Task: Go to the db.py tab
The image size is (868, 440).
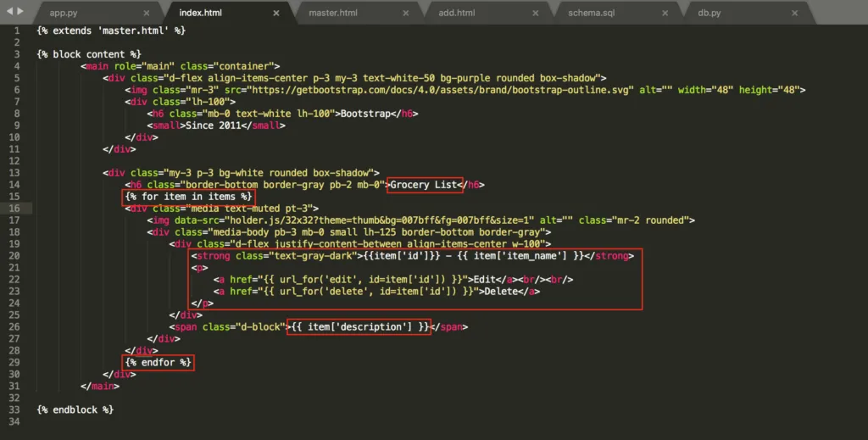Action: [709, 13]
